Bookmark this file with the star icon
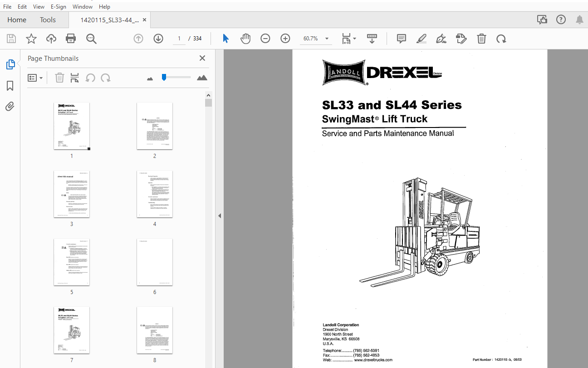This screenshot has width=588, height=368. click(x=31, y=39)
